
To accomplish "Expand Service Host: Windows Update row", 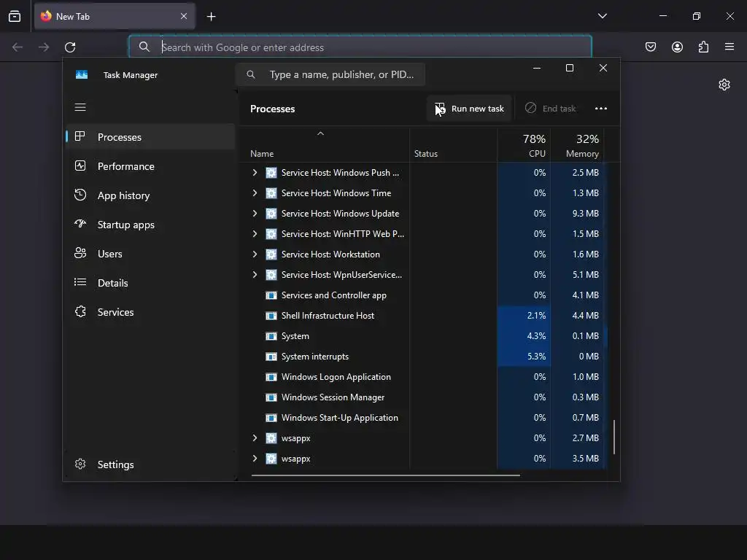I will [255, 214].
